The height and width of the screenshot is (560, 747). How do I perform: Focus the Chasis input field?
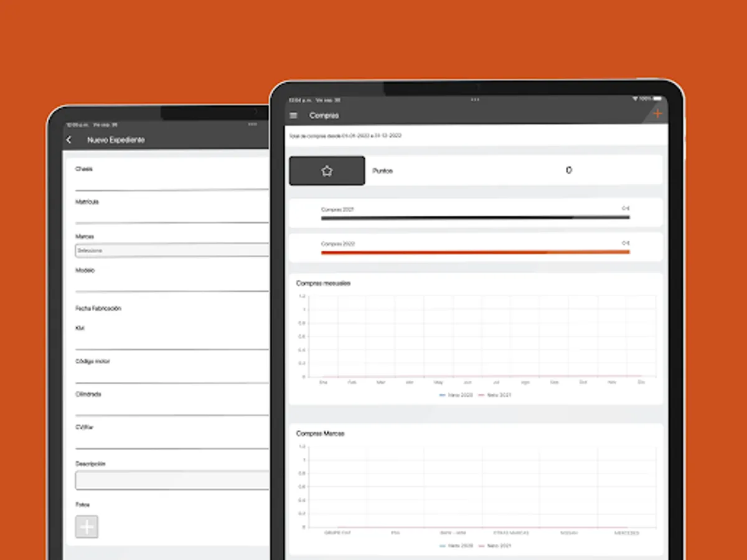coord(172,184)
